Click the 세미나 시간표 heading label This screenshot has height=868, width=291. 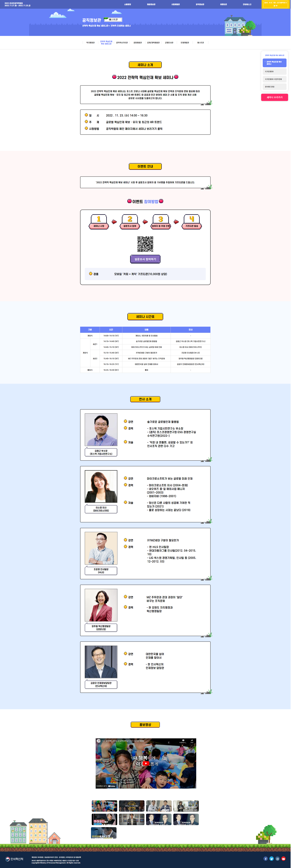point(145,317)
